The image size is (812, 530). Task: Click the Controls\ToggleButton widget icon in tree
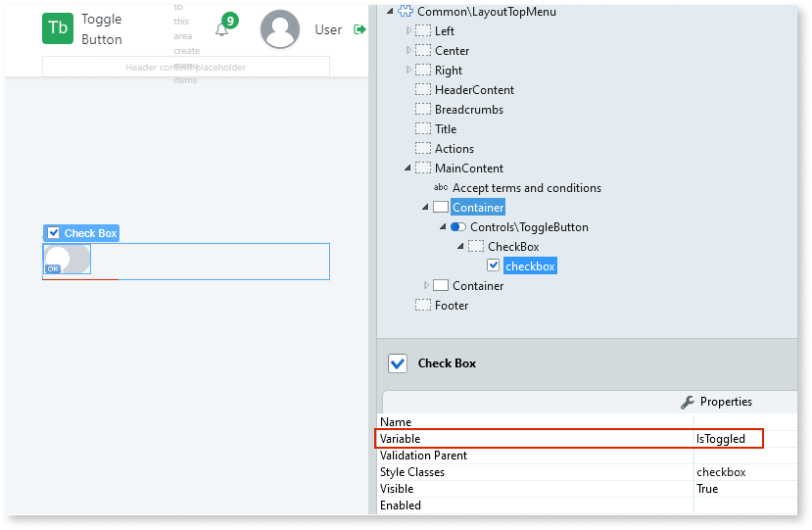(457, 227)
